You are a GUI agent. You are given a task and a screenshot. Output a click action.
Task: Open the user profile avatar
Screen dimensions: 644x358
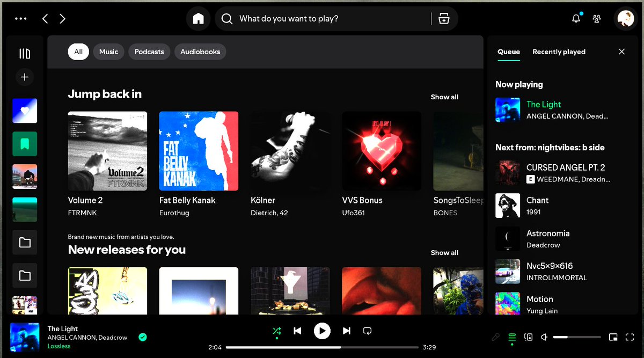pyautogui.click(x=625, y=19)
